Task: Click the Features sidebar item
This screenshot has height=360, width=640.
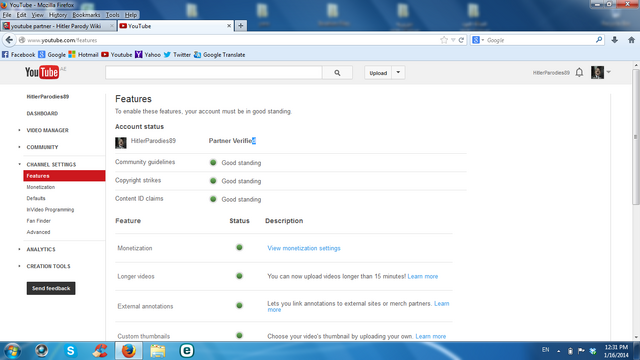Action: (64, 176)
